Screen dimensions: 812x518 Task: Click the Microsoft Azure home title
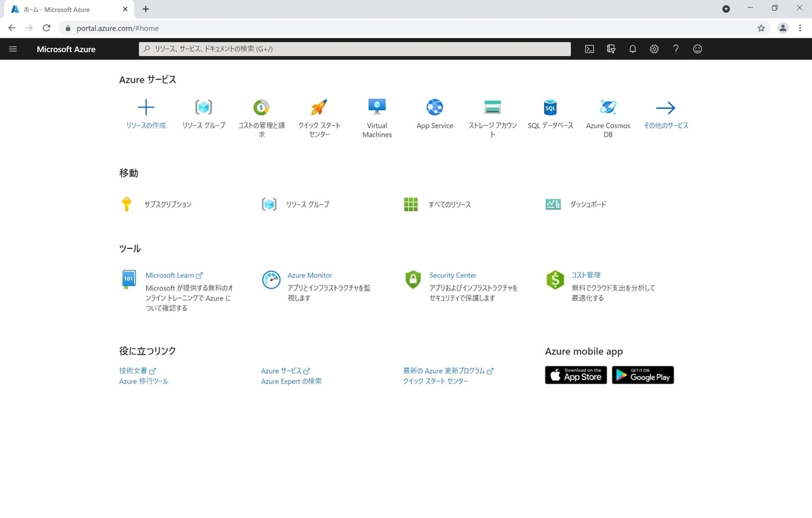pos(66,49)
